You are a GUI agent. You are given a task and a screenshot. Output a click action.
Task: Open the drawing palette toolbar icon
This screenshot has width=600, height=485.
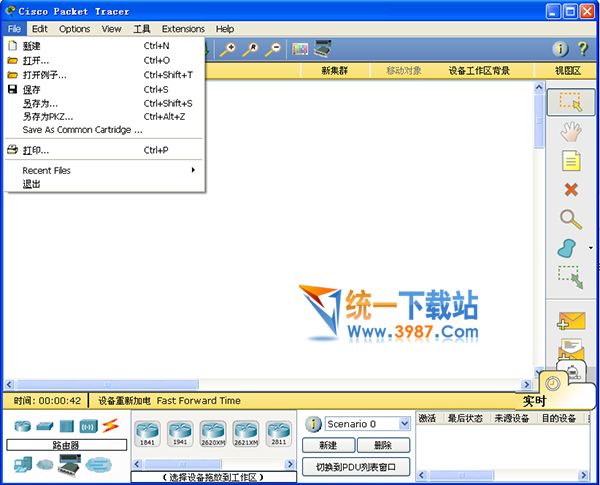299,48
